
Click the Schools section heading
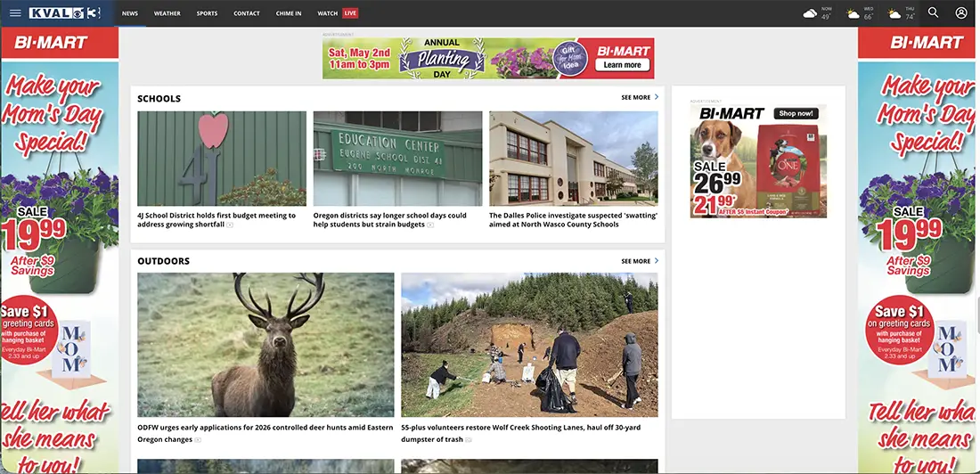point(159,99)
